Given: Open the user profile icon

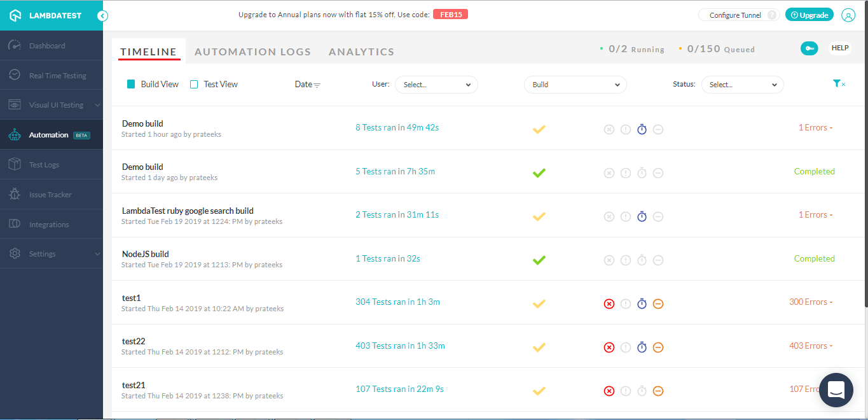Looking at the screenshot, I should (848, 16).
